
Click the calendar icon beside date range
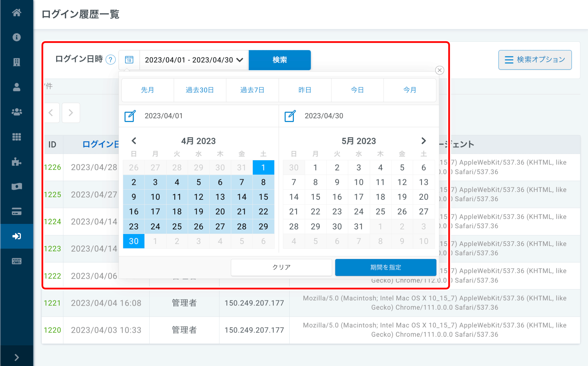129,60
